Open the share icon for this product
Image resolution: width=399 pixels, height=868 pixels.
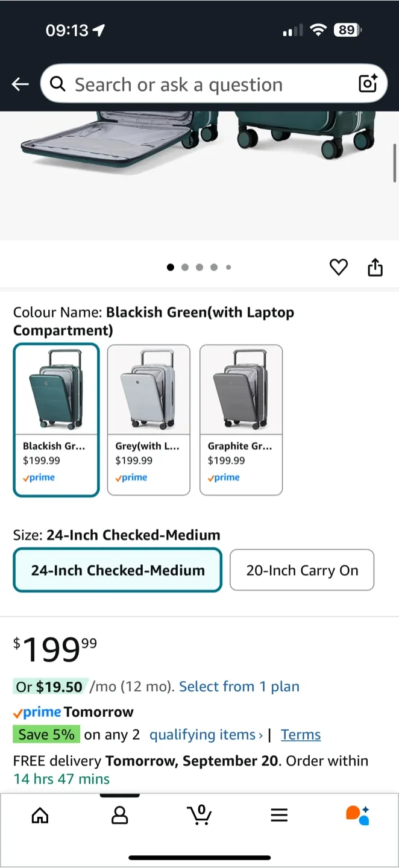(x=375, y=266)
